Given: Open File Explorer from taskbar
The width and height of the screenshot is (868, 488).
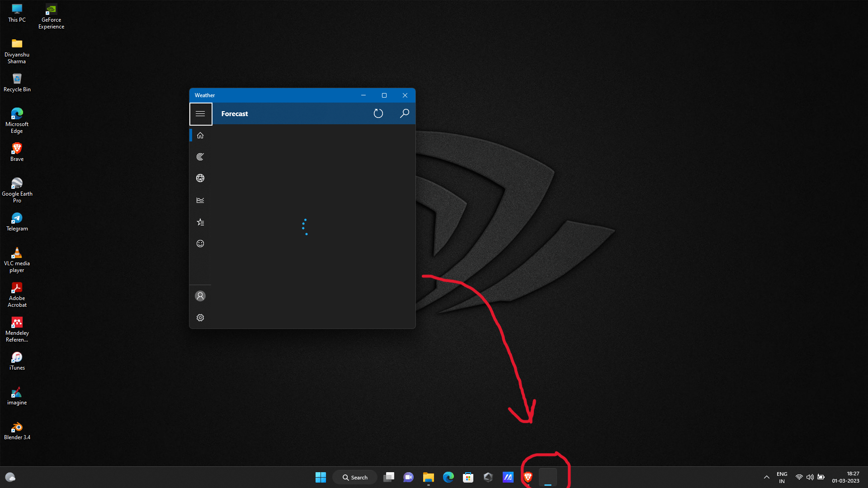Looking at the screenshot, I should click(x=428, y=477).
